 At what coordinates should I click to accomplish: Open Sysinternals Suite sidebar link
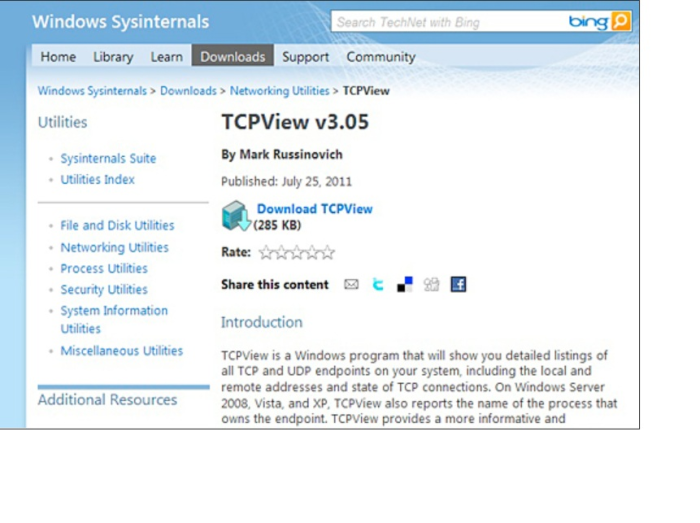(108, 158)
